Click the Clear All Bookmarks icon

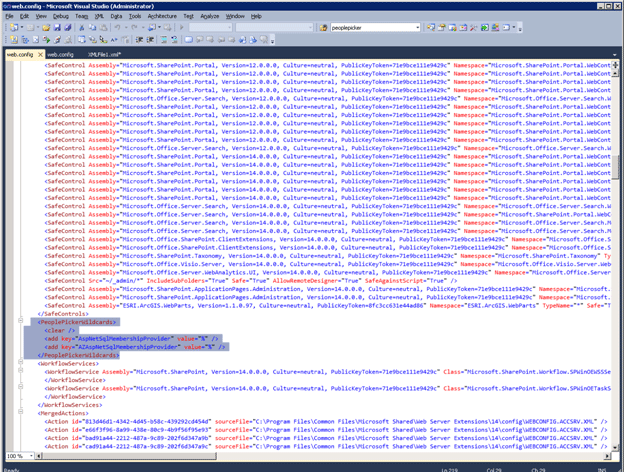pyautogui.click(x=264, y=39)
